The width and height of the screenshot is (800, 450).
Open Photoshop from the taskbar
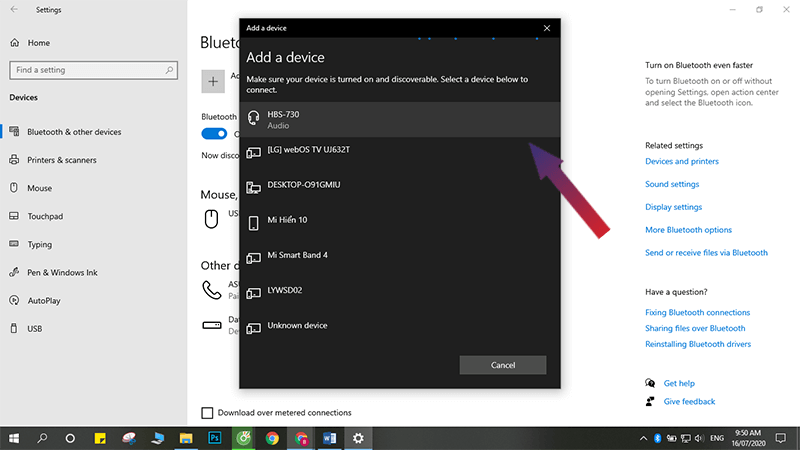point(214,438)
